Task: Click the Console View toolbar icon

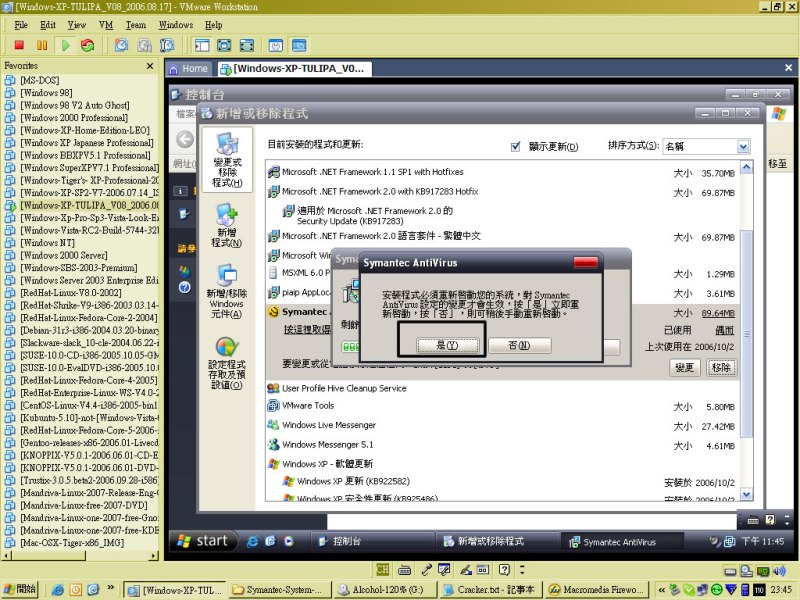Action: 298,45
